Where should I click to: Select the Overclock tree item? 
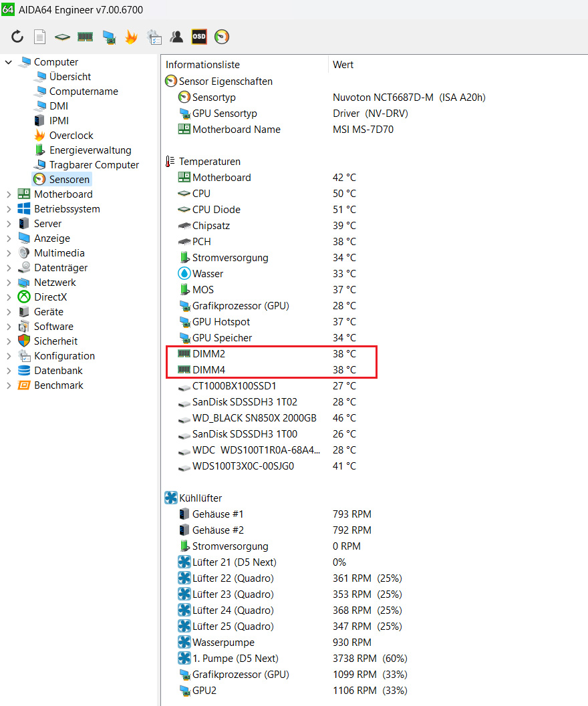71,136
